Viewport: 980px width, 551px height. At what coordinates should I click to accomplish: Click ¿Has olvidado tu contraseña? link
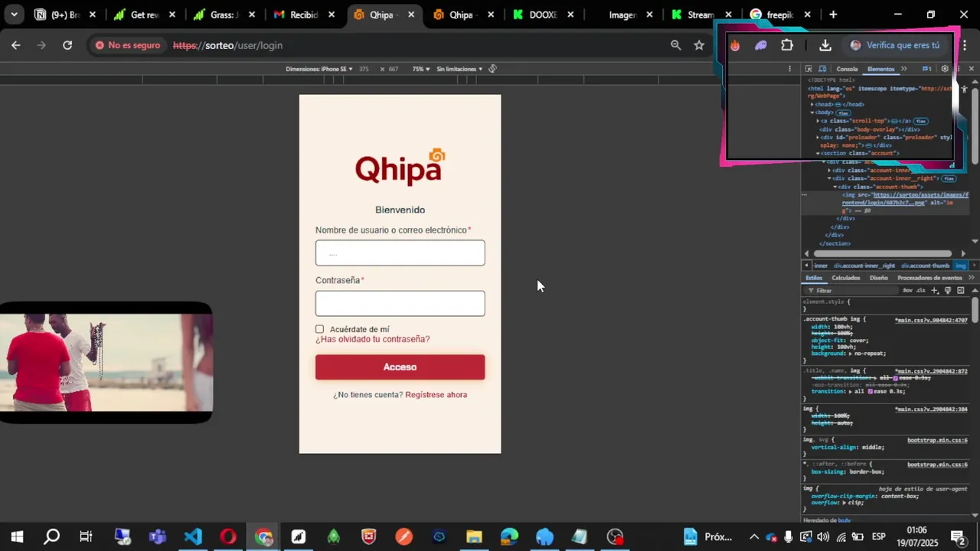click(x=373, y=339)
